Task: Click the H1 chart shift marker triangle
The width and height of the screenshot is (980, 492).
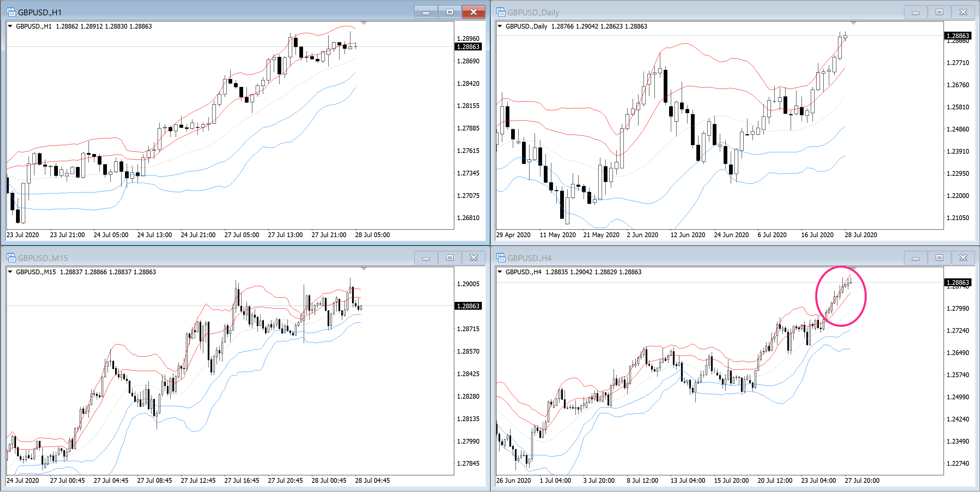Action: coord(364,24)
